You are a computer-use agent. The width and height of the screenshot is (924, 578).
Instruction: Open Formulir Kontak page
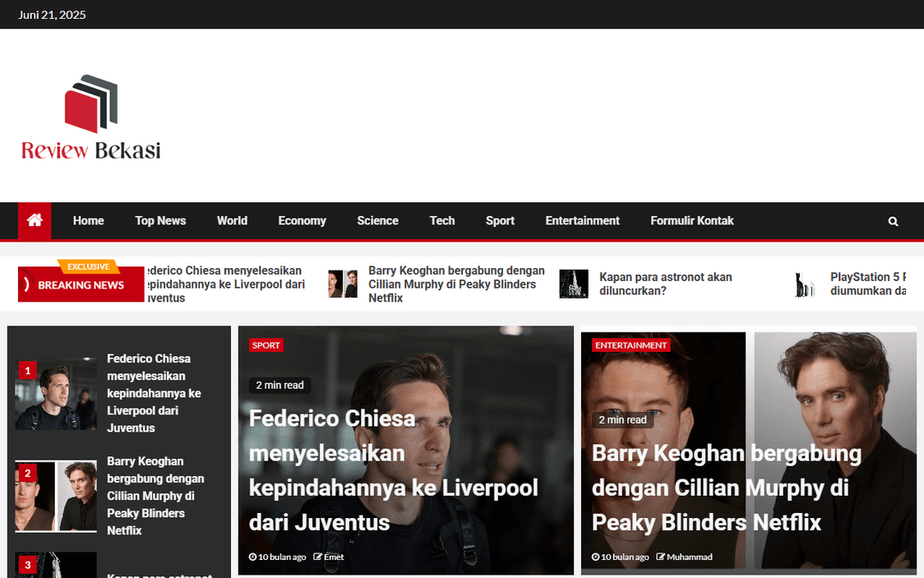pos(692,221)
